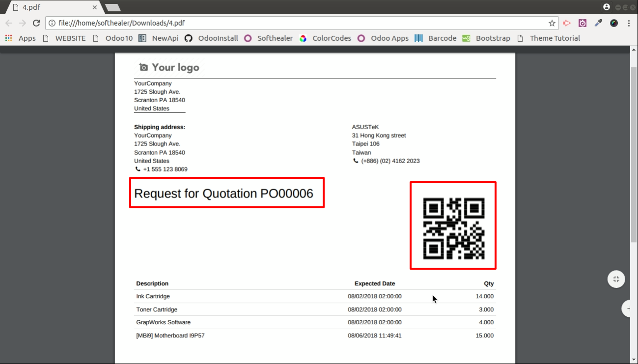Open a new tab

113,8
